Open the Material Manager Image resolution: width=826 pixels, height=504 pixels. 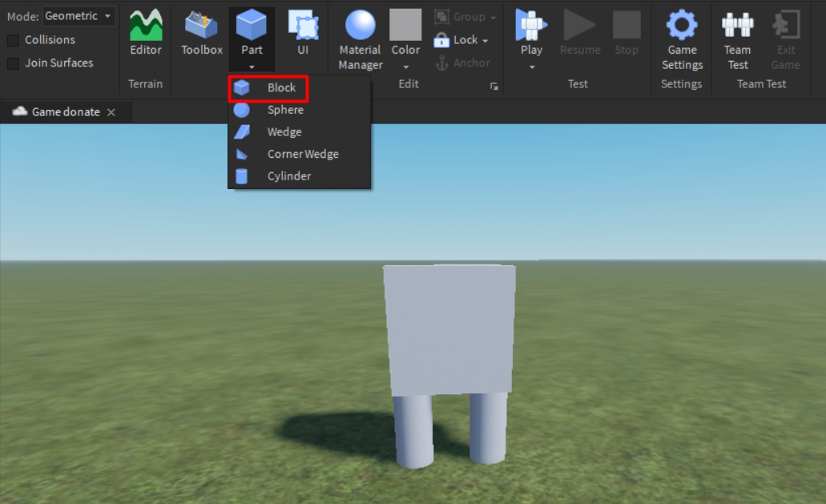pos(361,40)
